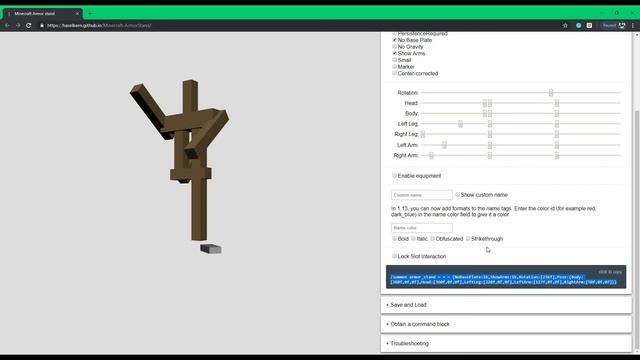The image size is (640, 360).
Task: Enable Bold name formatting
Action: coord(394,238)
